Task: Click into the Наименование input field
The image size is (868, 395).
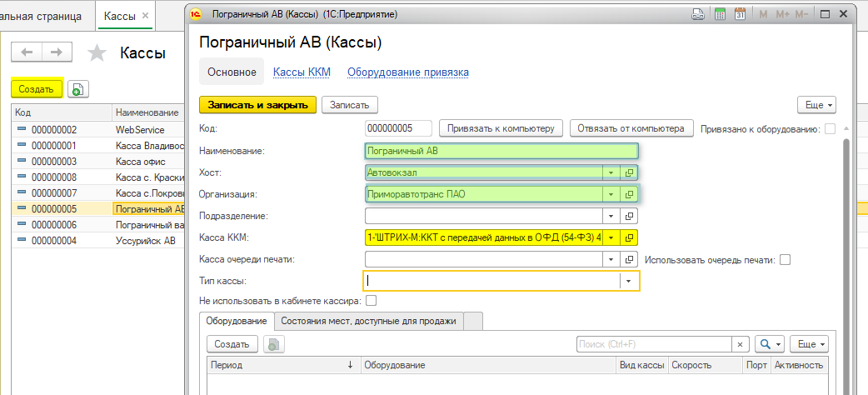Action: pyautogui.click(x=500, y=151)
